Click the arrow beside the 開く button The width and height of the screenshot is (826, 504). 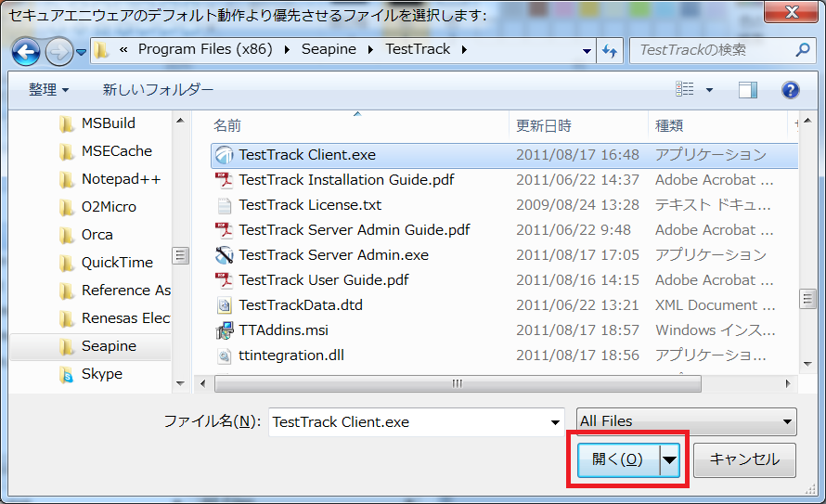669,459
